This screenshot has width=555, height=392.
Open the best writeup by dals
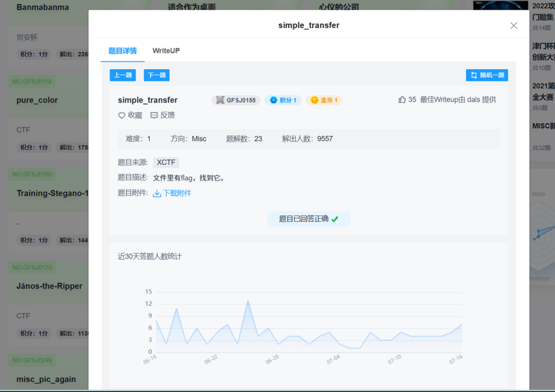[x=458, y=100]
